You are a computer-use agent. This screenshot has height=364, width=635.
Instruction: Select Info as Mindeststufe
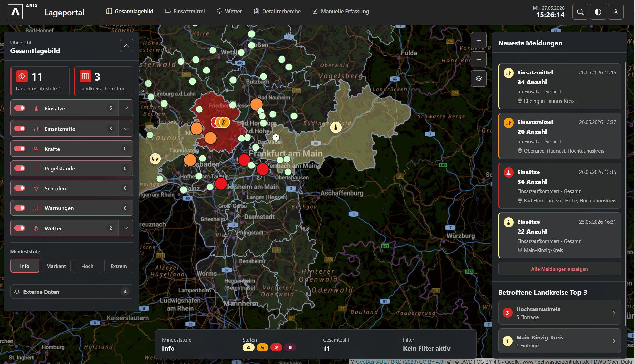(25, 266)
